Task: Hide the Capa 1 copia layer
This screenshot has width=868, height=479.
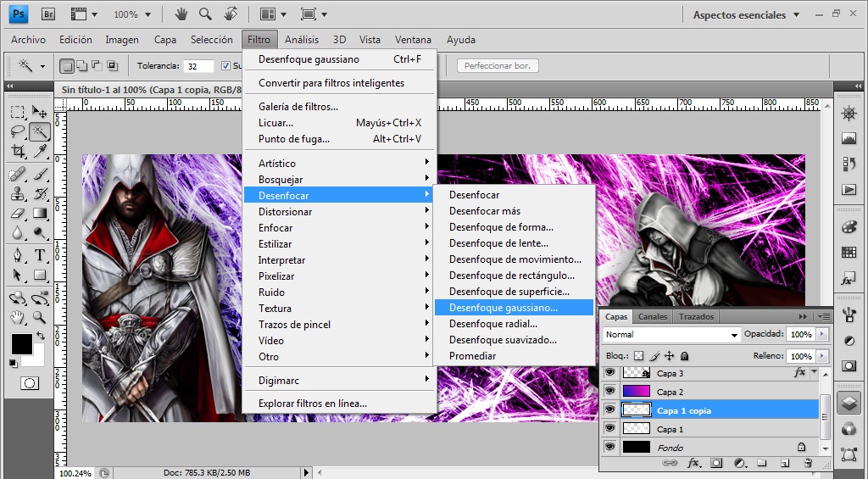Action: (609, 409)
